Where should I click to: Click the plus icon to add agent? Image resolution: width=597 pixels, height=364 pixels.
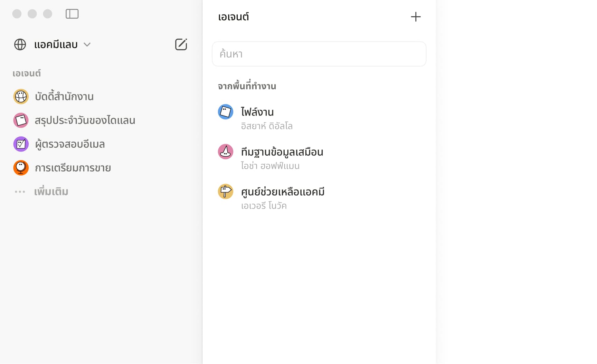tap(416, 17)
